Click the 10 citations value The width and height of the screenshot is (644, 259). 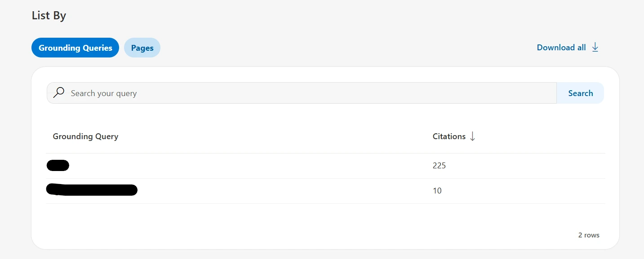click(437, 191)
